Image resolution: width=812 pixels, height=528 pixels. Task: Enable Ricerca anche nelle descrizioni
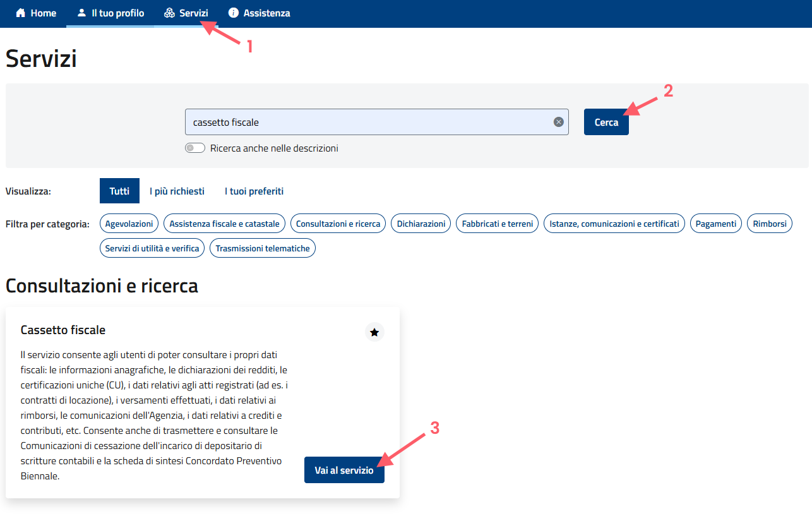pos(195,147)
